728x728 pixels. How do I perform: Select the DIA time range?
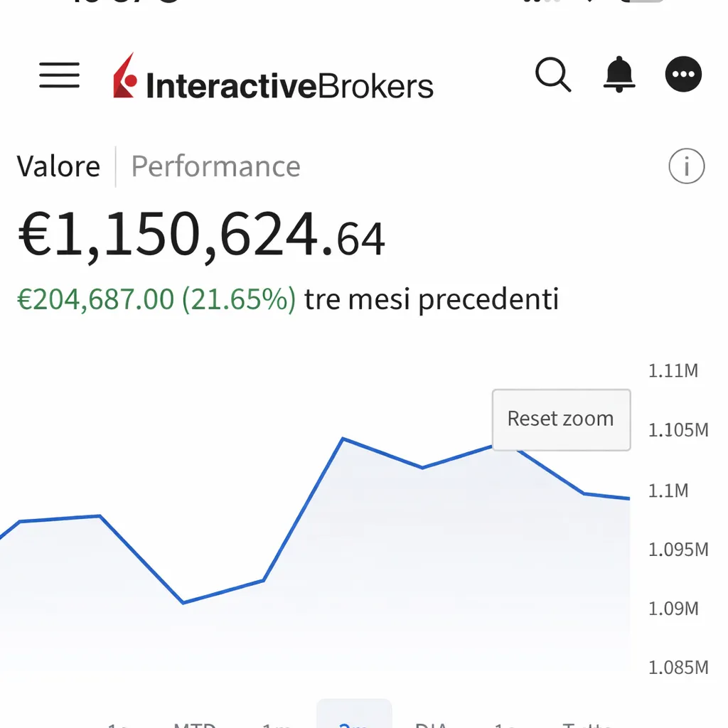(x=432, y=722)
